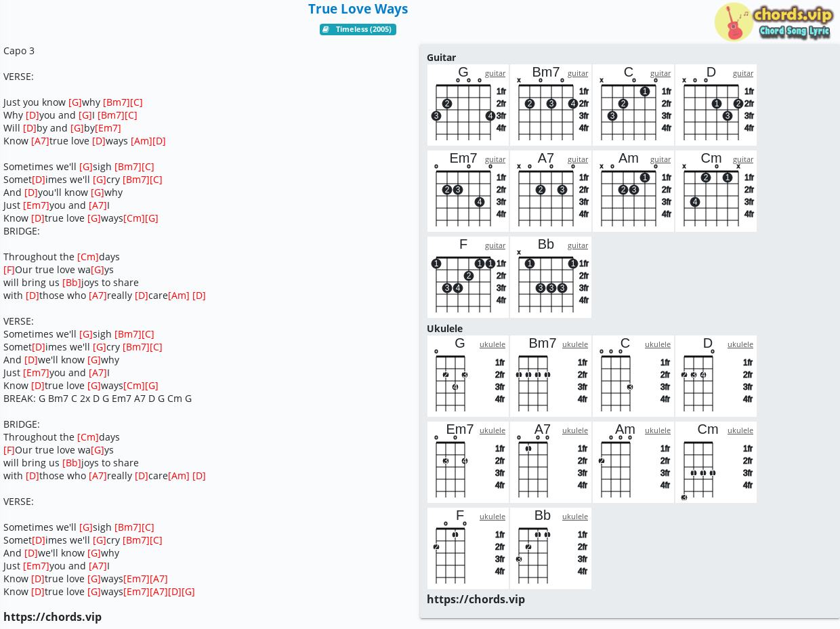Screen dimensions: 840x629
Task: Click the guitar link for Em7 chord
Action: coord(495,159)
